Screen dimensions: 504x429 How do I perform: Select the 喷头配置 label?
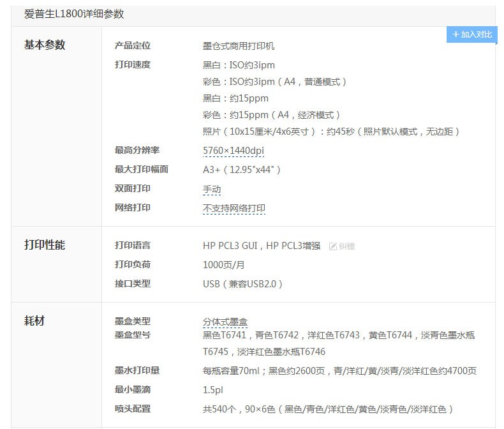(133, 409)
